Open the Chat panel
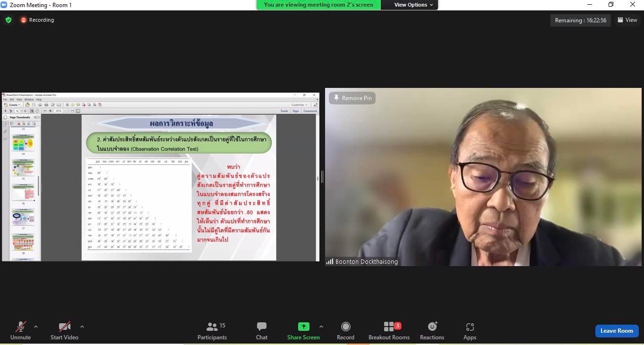The height and width of the screenshot is (345, 644). pyautogui.click(x=261, y=331)
